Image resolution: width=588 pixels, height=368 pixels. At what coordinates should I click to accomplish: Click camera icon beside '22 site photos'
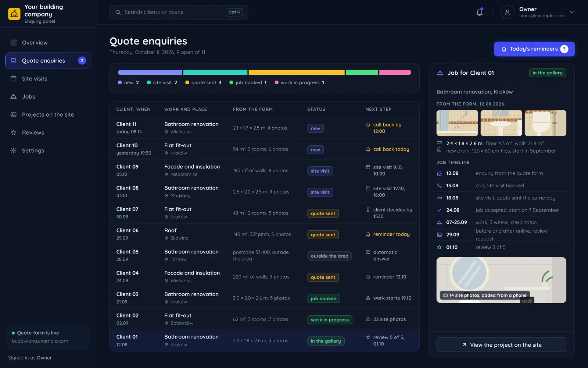pos(368,319)
